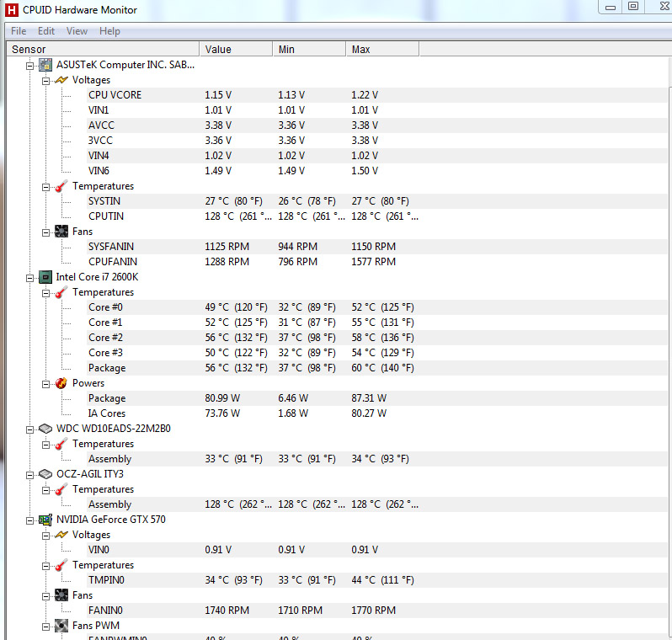Select the Core #2 temperature row

point(377,338)
